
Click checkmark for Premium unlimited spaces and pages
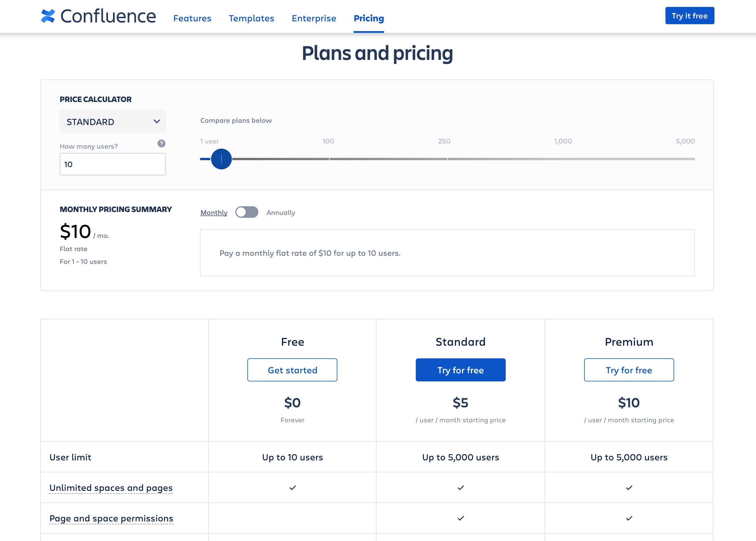pos(629,488)
